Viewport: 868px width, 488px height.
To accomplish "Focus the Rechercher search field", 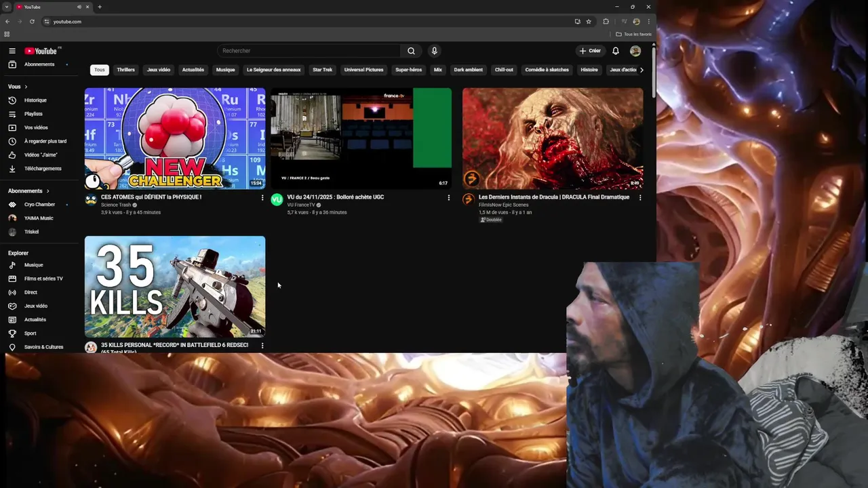I will coord(309,51).
